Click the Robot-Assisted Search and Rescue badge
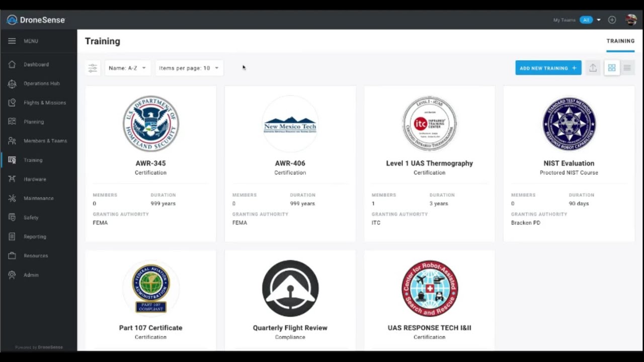Image resolution: width=644 pixels, height=362 pixels. coord(429,288)
